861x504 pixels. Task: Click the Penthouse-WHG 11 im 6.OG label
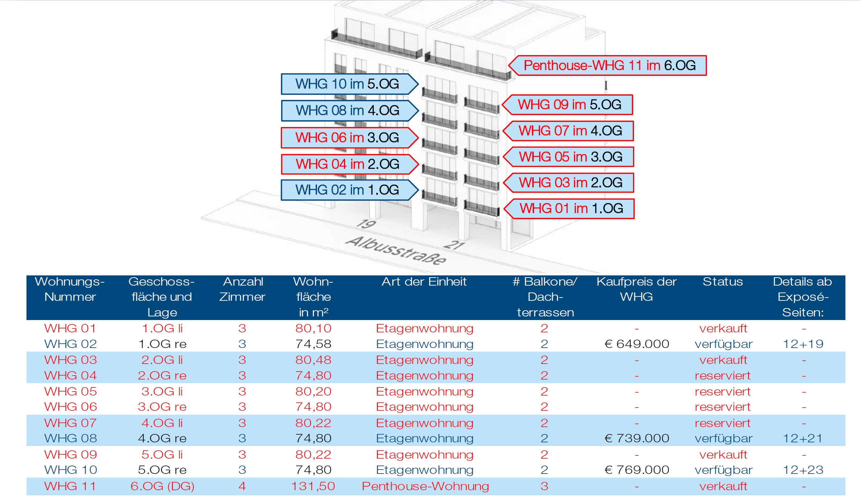[610, 66]
